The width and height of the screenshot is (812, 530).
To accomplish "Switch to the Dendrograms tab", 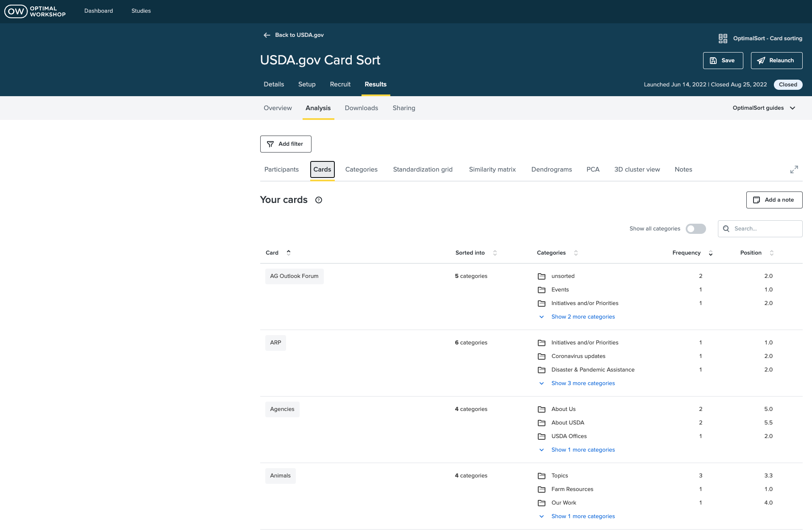I will 551,169.
